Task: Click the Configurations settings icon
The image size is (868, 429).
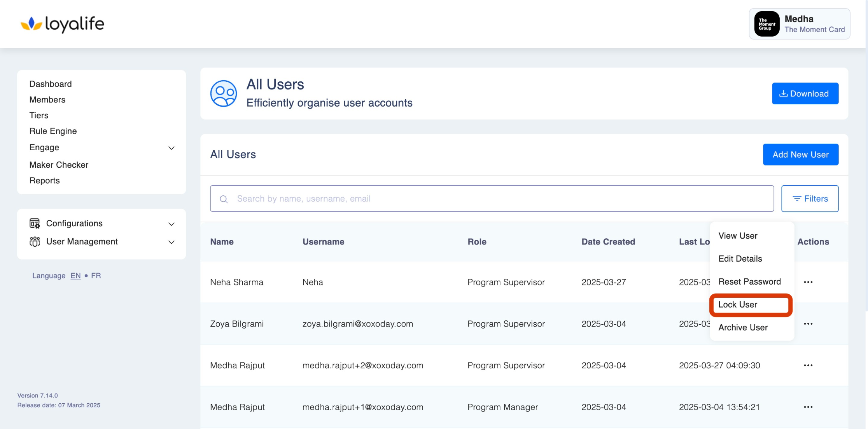Action: (x=35, y=223)
